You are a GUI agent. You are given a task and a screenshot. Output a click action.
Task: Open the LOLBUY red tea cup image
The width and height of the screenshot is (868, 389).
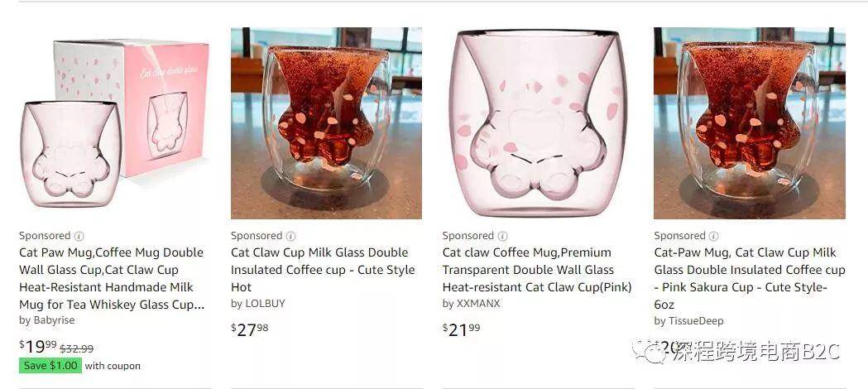326,122
